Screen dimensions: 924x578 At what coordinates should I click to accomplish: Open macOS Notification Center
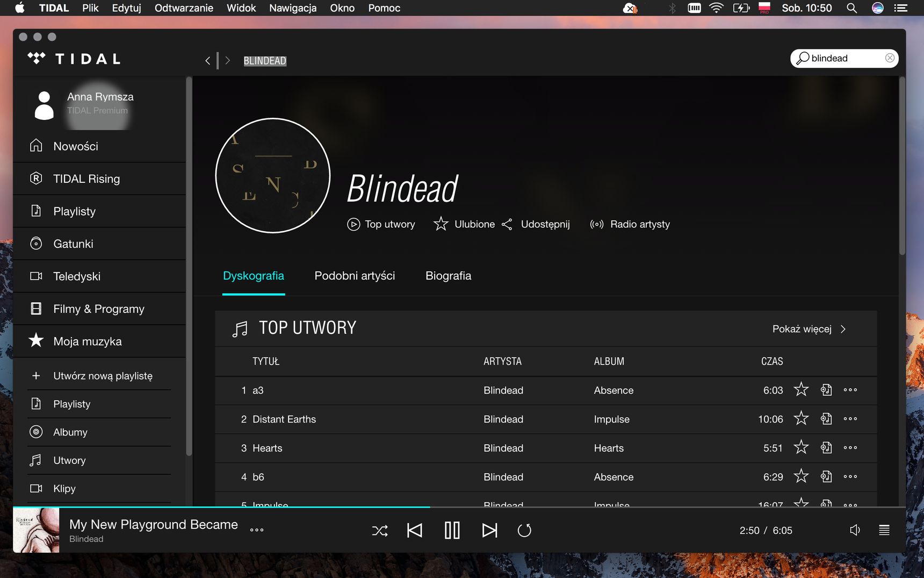[x=901, y=8]
